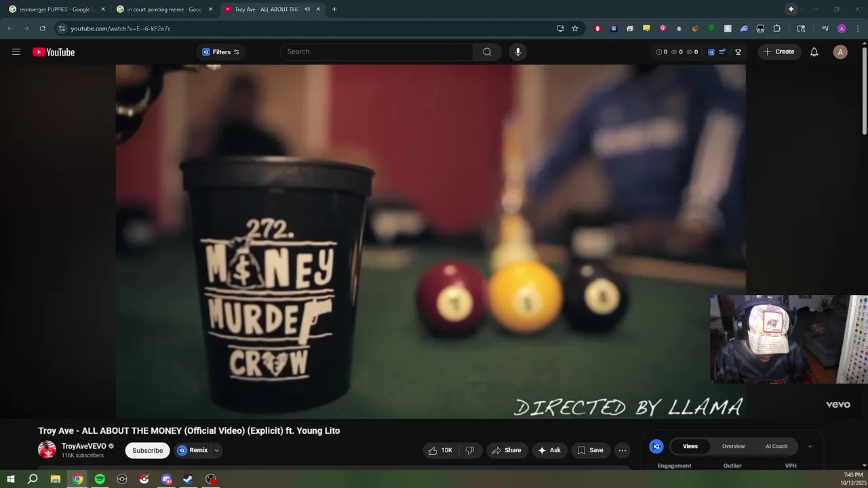Select the vidIQ Views tab
Viewport: 868px width, 488px height.
[690, 446]
